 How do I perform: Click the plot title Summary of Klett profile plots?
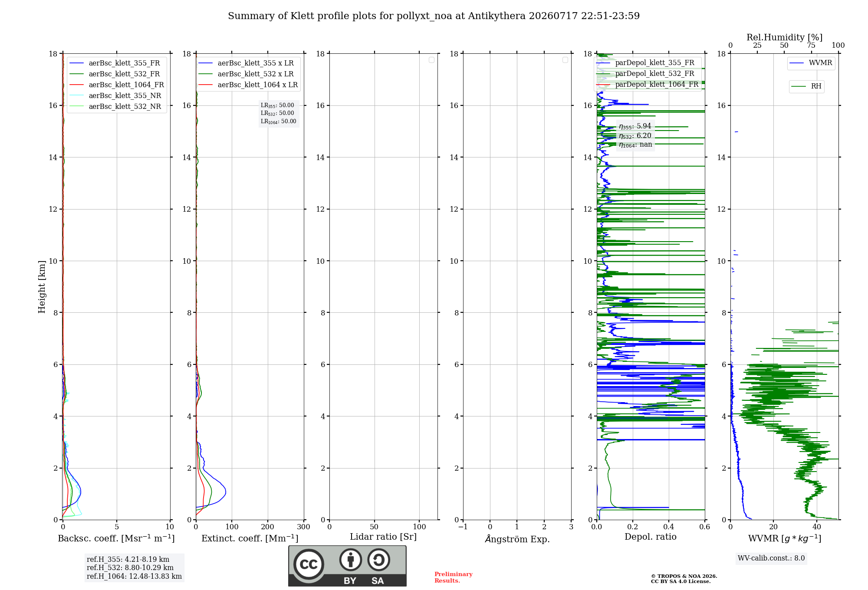coord(434,16)
